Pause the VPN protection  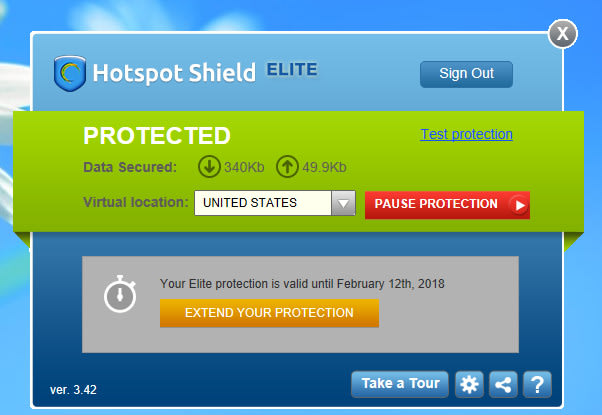[x=447, y=205]
